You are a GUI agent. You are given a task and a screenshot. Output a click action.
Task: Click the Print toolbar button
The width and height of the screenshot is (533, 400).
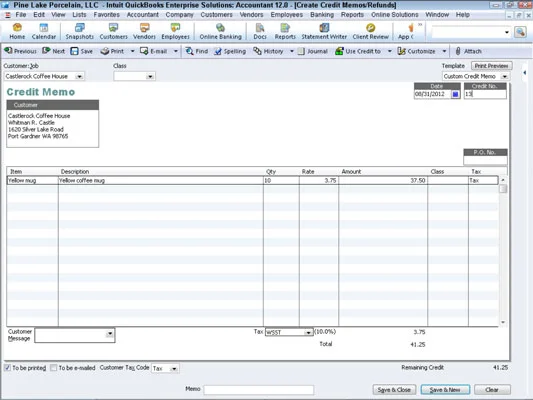(x=113, y=51)
